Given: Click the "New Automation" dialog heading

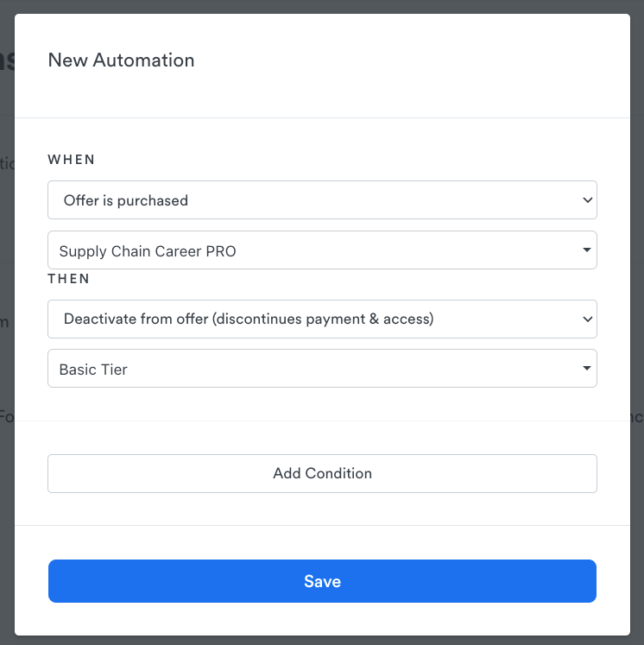Looking at the screenshot, I should [121, 60].
